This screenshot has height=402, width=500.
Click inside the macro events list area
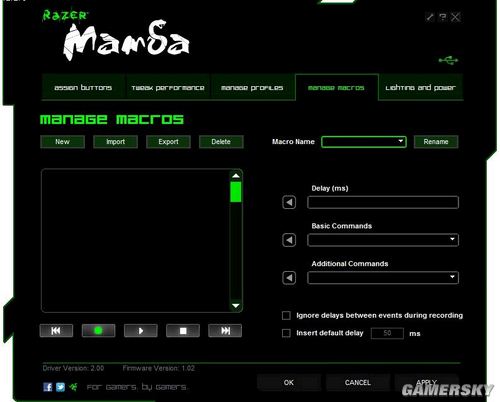[x=135, y=240]
